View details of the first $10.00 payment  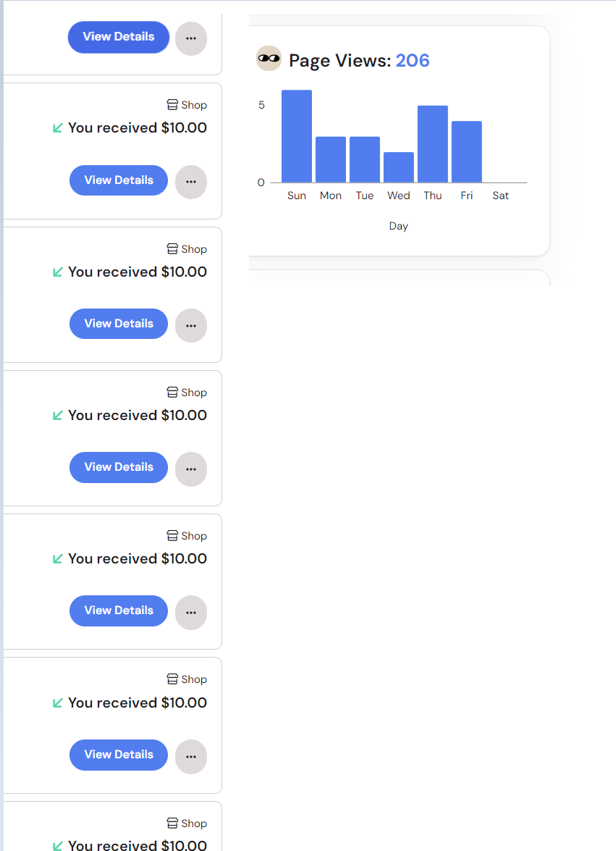(119, 180)
